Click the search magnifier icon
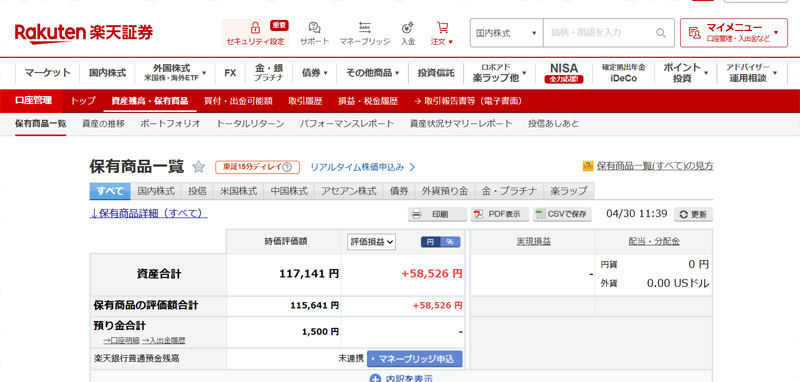This screenshot has width=800, height=382. click(x=661, y=33)
